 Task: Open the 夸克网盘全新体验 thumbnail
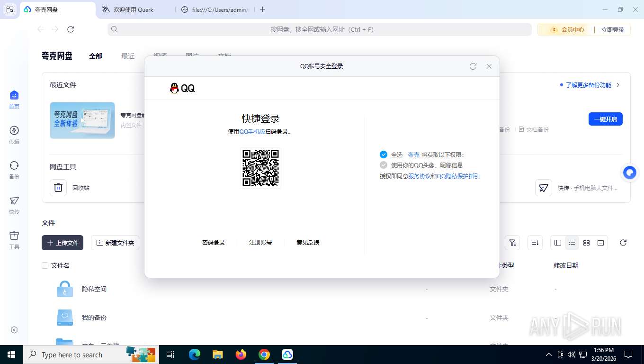coord(82,120)
